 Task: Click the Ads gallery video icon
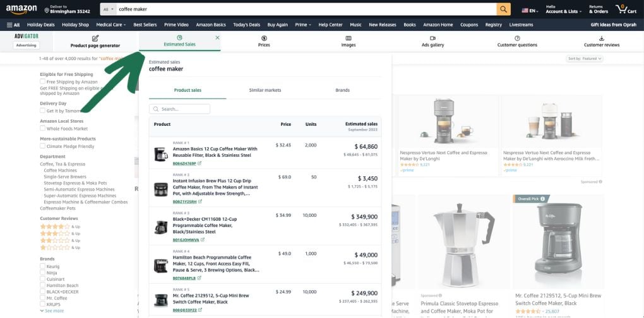point(432,39)
